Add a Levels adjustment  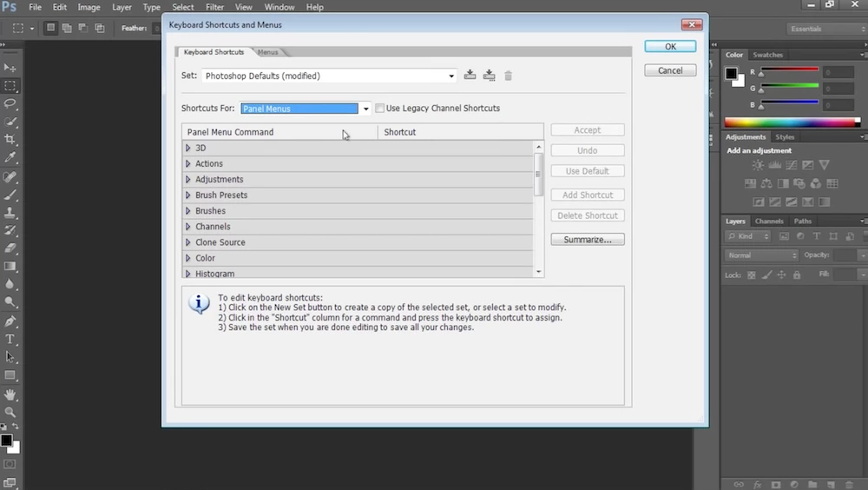click(x=774, y=164)
